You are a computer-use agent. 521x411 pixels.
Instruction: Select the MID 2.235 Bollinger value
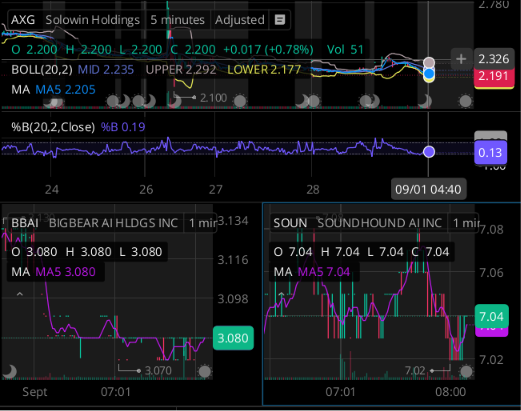coord(106,70)
